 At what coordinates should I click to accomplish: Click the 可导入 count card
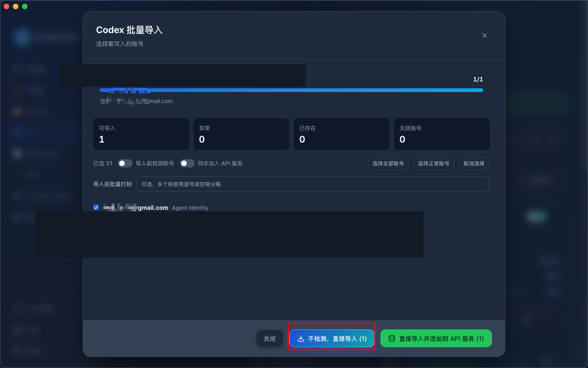click(141, 134)
